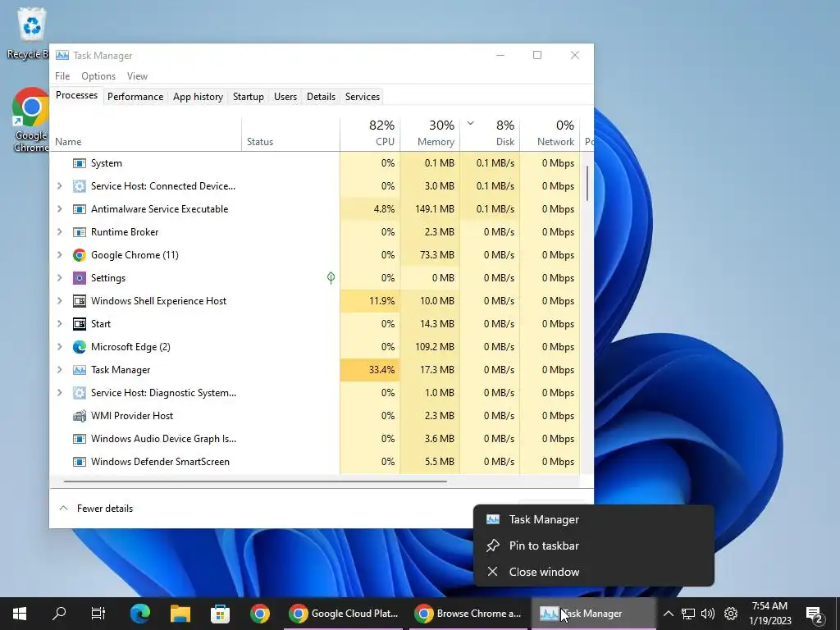Expand the Microsoft Edge (2) group
840x630 pixels.
click(59, 347)
